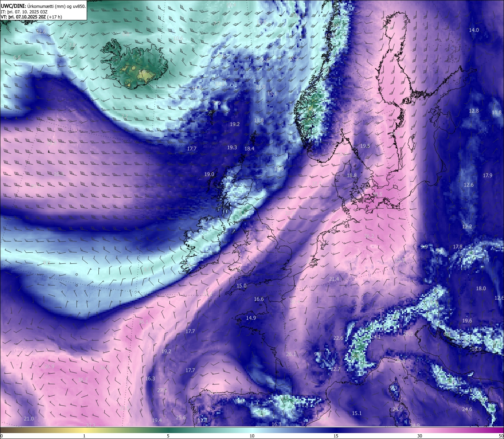Click the '5' tick on the color scale
The width and height of the screenshot is (504, 439).
(168, 436)
